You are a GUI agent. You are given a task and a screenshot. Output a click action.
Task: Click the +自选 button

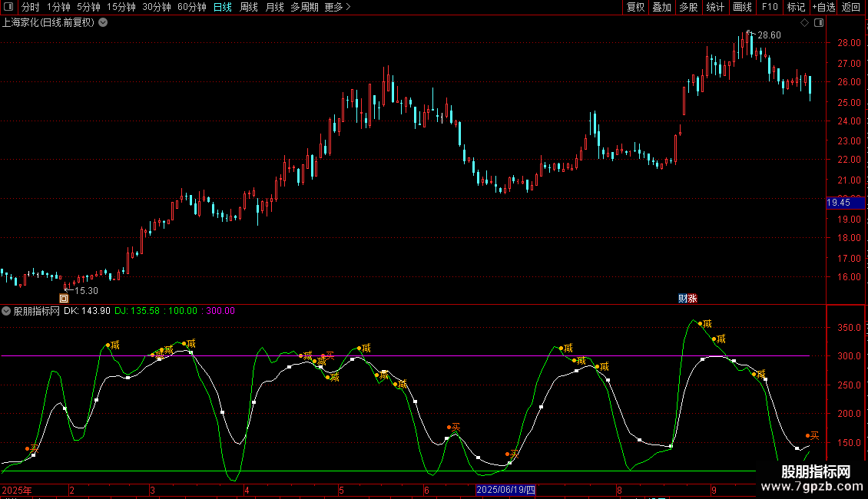[x=823, y=7]
